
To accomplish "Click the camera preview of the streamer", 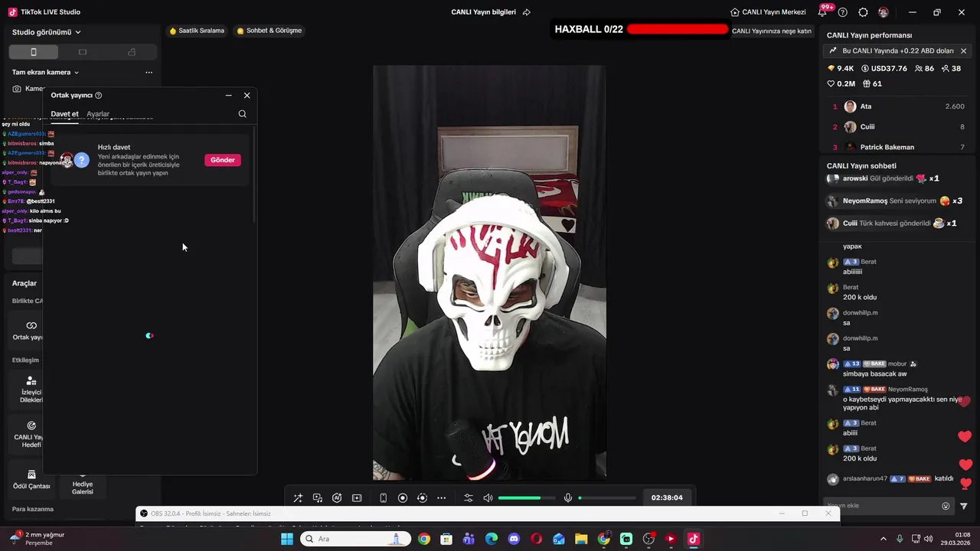I will point(489,272).
